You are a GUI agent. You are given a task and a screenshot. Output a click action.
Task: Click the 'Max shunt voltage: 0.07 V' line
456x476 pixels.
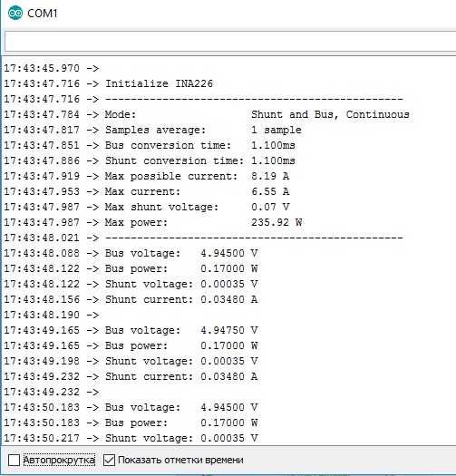click(x=147, y=207)
